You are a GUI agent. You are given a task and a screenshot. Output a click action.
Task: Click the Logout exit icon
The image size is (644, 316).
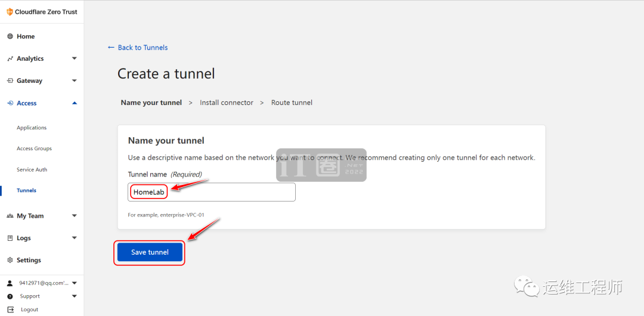pyautogui.click(x=11, y=309)
